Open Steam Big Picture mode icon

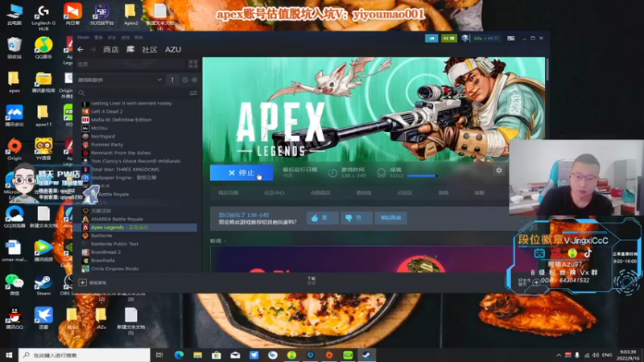click(x=510, y=38)
